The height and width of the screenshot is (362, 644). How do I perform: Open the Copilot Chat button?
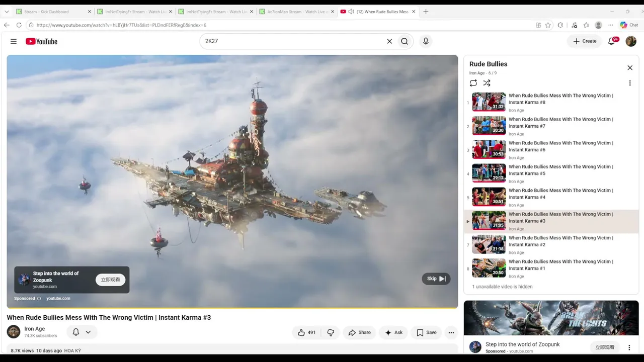(629, 25)
